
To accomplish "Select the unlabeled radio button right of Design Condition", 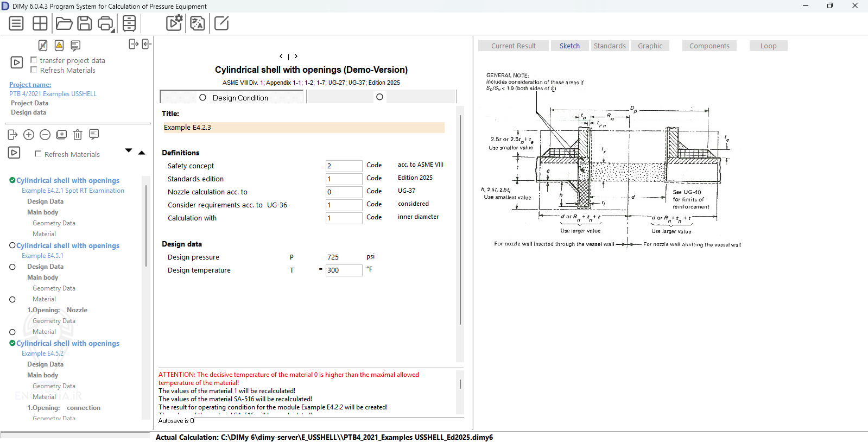I will [379, 97].
